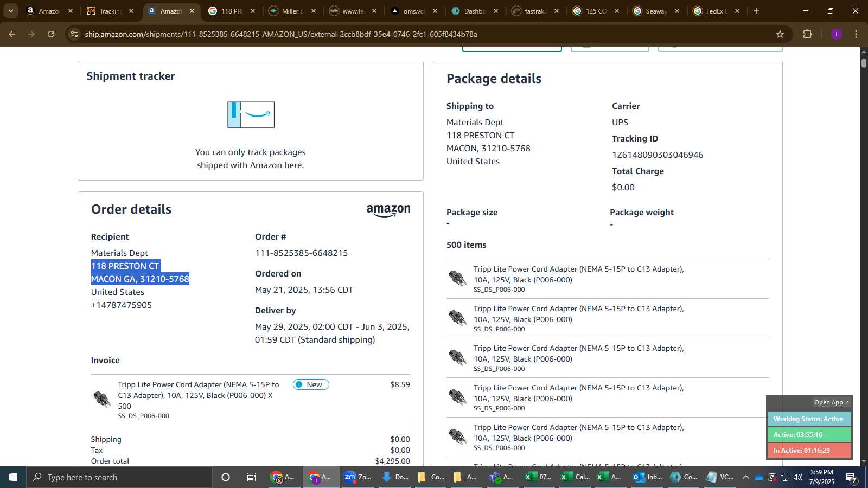868x488 pixels.
Task: View site information icon in address bar
Action: point(74,34)
